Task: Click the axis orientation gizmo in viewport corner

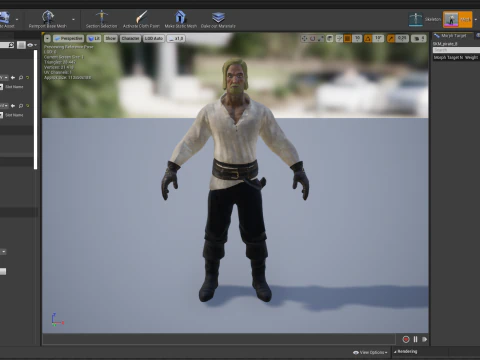Action: 57,319
